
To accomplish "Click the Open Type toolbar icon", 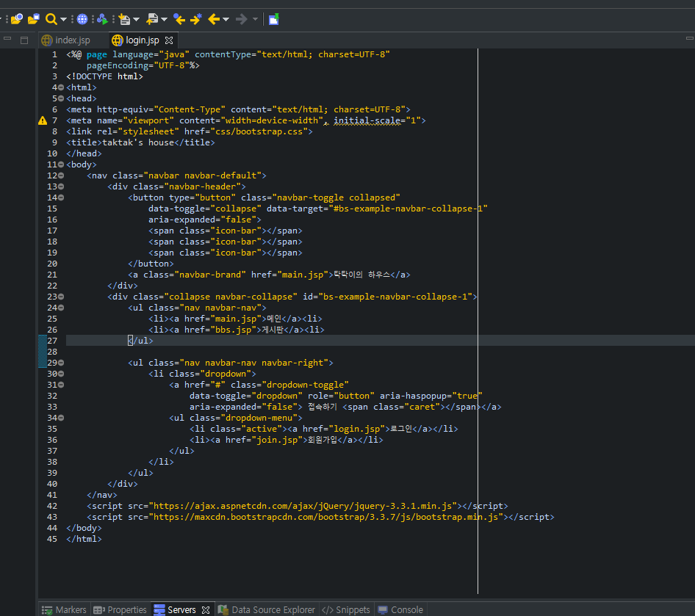I will click(x=16, y=19).
